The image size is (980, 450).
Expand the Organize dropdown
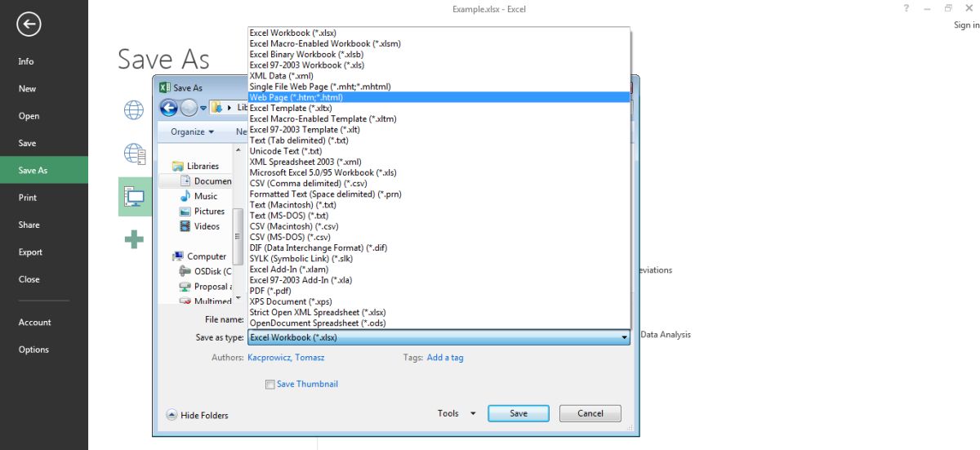tap(193, 131)
